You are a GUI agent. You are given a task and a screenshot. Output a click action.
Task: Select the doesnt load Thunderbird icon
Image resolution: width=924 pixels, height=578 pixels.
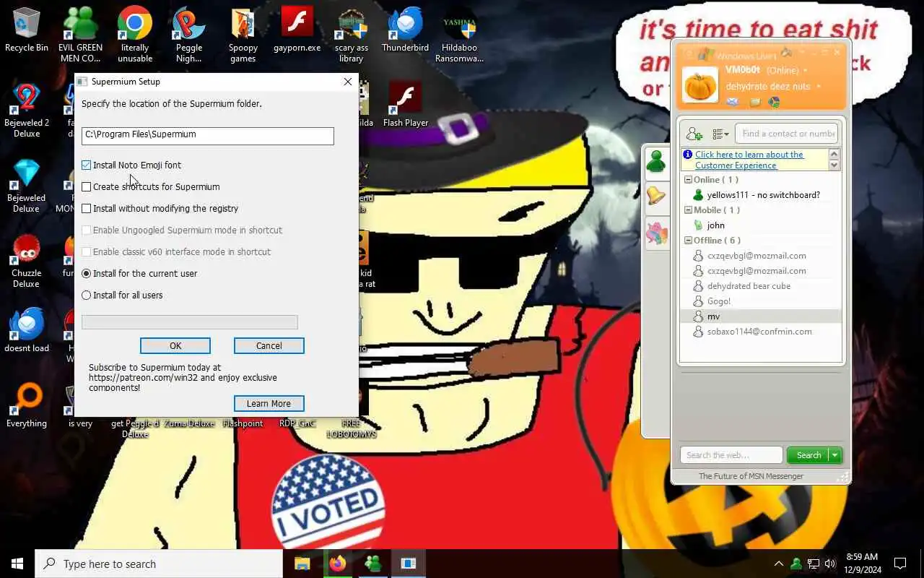(27, 331)
